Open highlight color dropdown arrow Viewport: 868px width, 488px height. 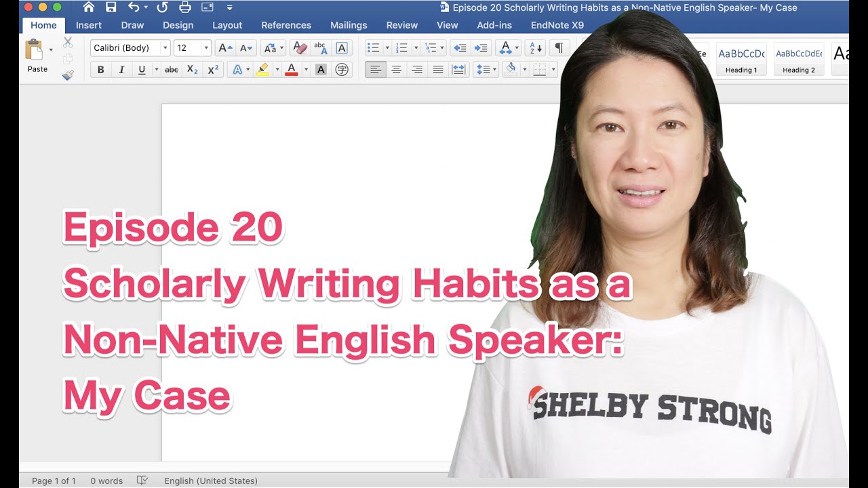coord(277,69)
